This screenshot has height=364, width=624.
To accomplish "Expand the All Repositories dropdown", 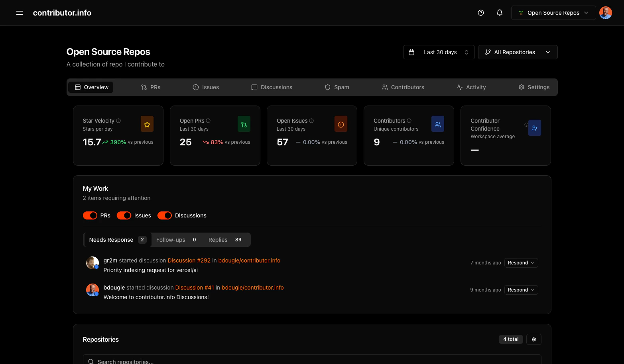I will point(518,52).
